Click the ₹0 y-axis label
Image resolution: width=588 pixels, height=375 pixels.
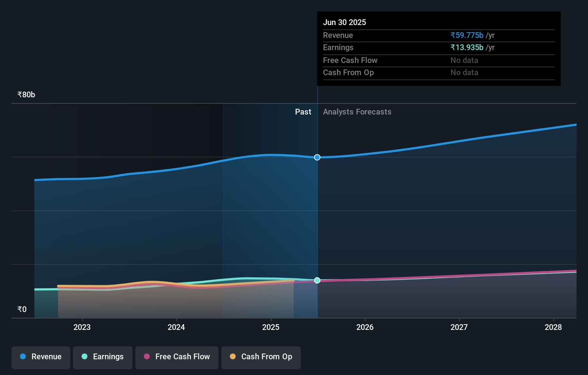coord(22,310)
